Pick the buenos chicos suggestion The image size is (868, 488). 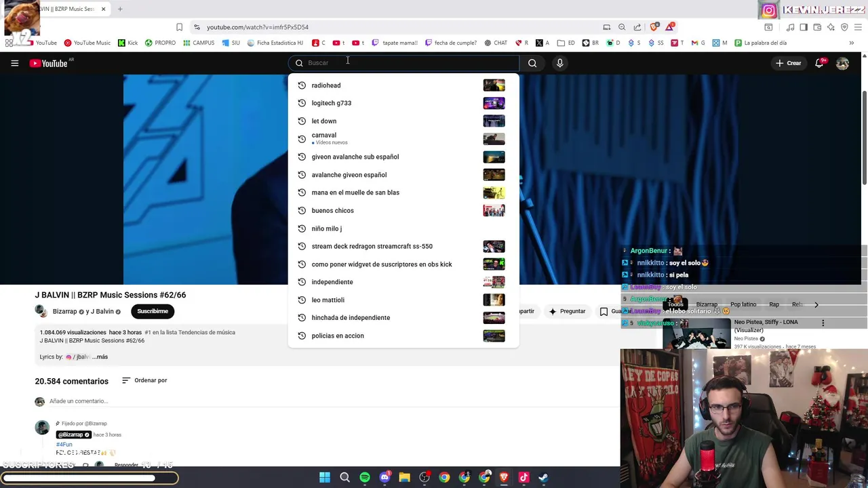(x=403, y=211)
